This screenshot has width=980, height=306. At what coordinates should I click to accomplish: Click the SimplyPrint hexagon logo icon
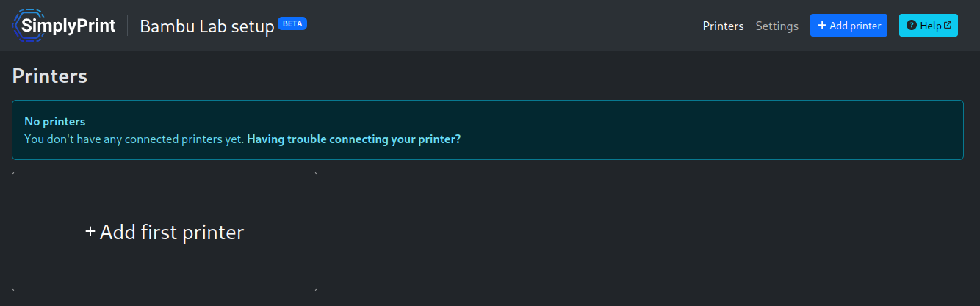click(x=28, y=26)
